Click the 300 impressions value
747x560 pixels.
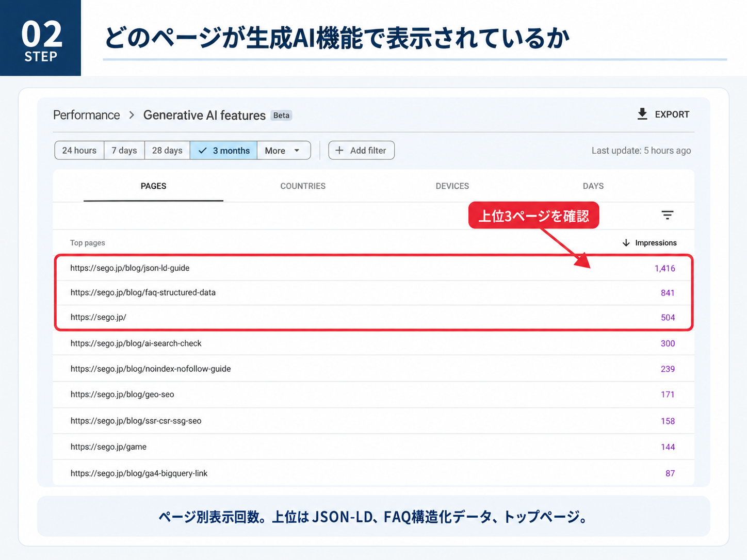coord(668,343)
